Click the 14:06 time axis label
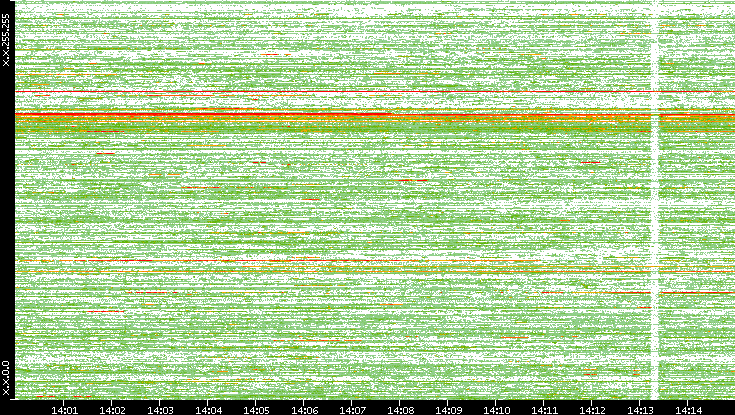The width and height of the screenshot is (735, 415). coord(304,410)
